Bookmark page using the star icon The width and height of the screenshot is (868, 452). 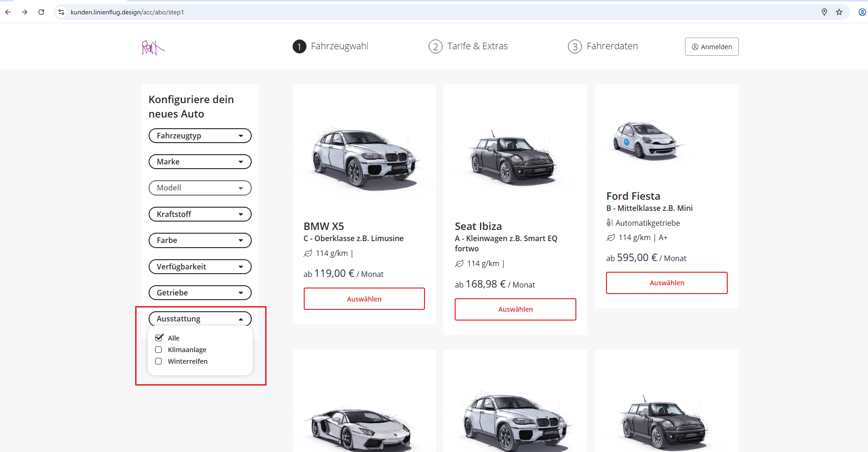click(x=839, y=12)
